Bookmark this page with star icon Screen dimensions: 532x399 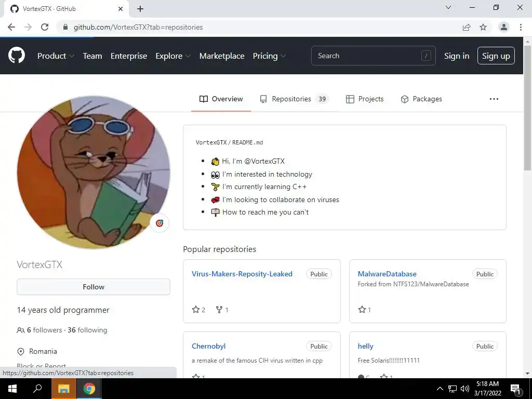click(483, 27)
